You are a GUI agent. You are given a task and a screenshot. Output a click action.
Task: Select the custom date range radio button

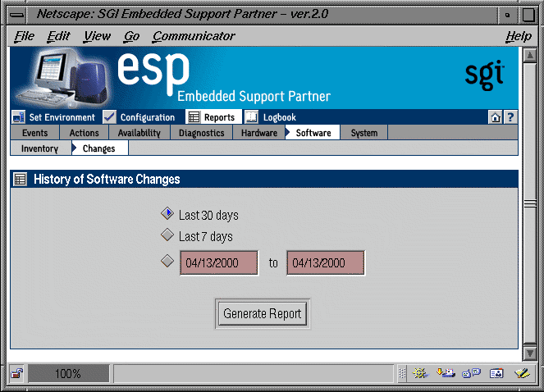(x=167, y=261)
